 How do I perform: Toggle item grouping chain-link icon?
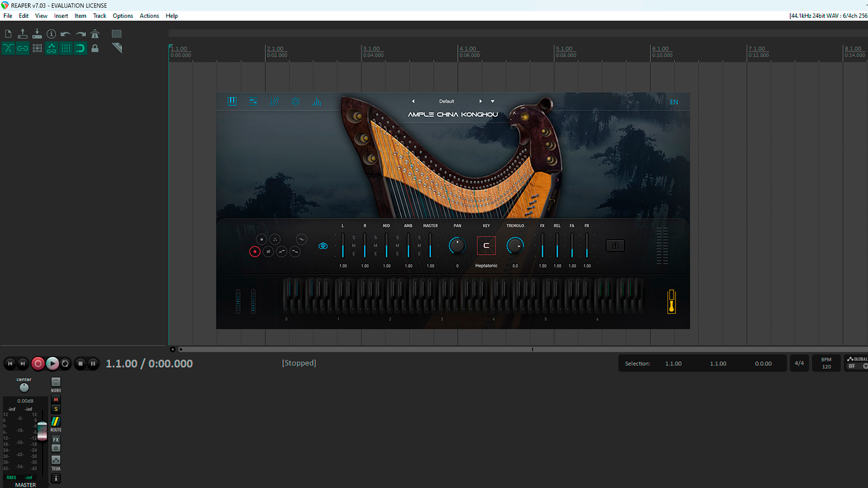pos(23,48)
